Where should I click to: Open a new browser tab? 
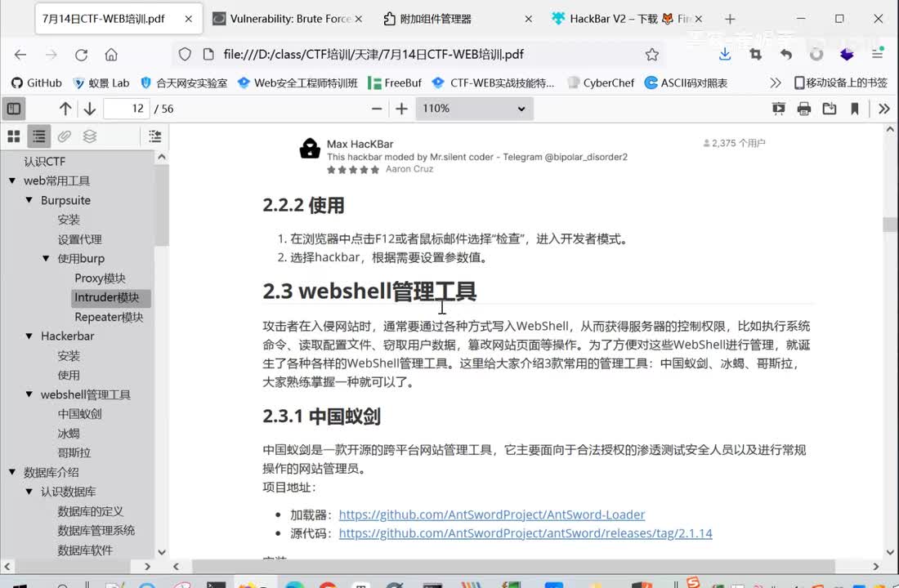click(x=730, y=19)
